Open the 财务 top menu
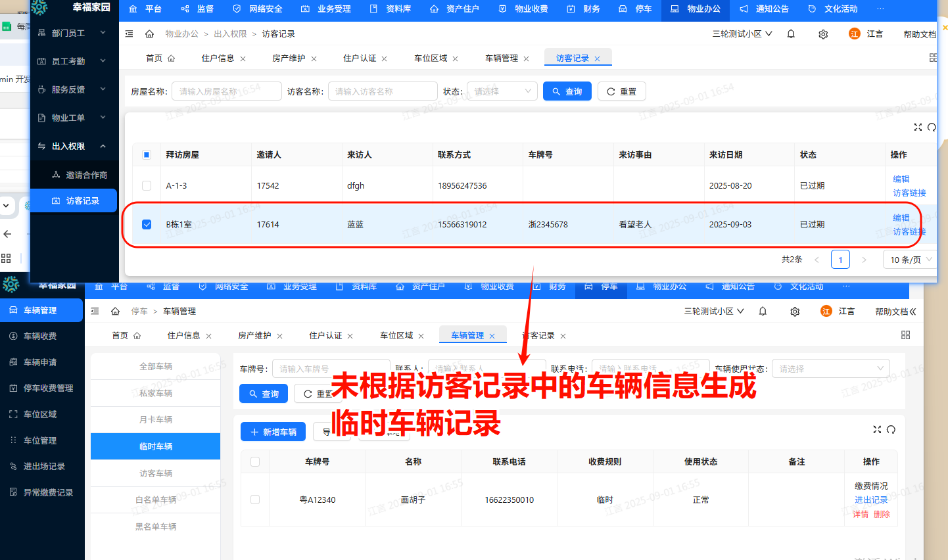 tap(584, 9)
